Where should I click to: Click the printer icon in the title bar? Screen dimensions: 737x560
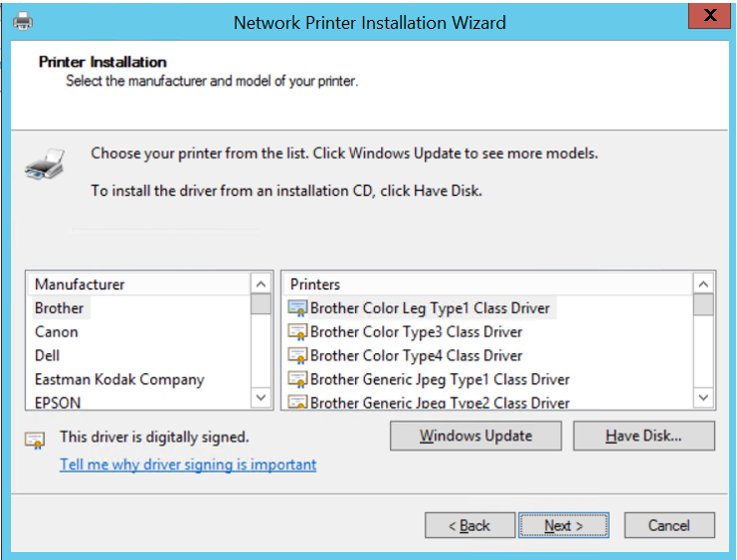[x=23, y=21]
